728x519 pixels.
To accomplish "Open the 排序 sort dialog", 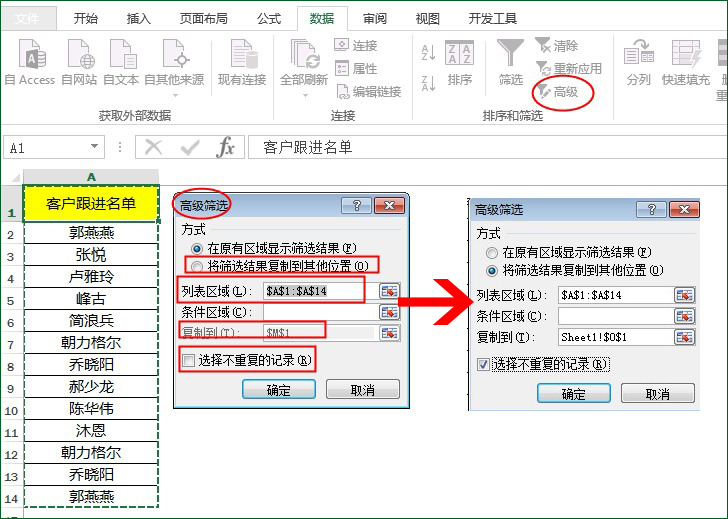I will tap(460, 63).
